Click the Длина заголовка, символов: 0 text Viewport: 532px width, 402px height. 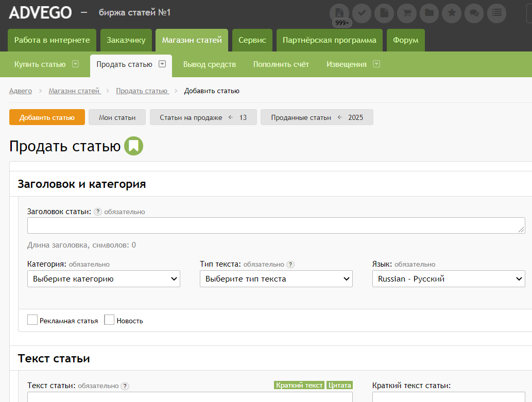pyautogui.click(x=81, y=245)
